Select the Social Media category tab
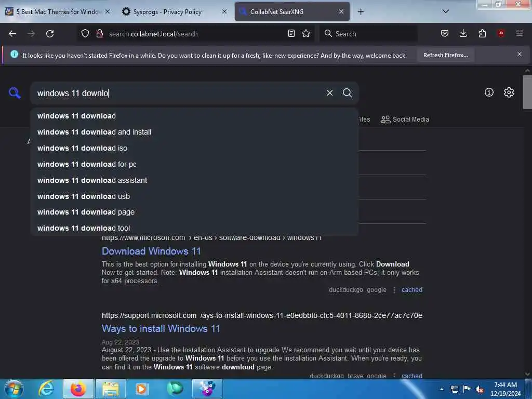Image resolution: width=532 pixels, height=399 pixels. pyautogui.click(x=405, y=119)
